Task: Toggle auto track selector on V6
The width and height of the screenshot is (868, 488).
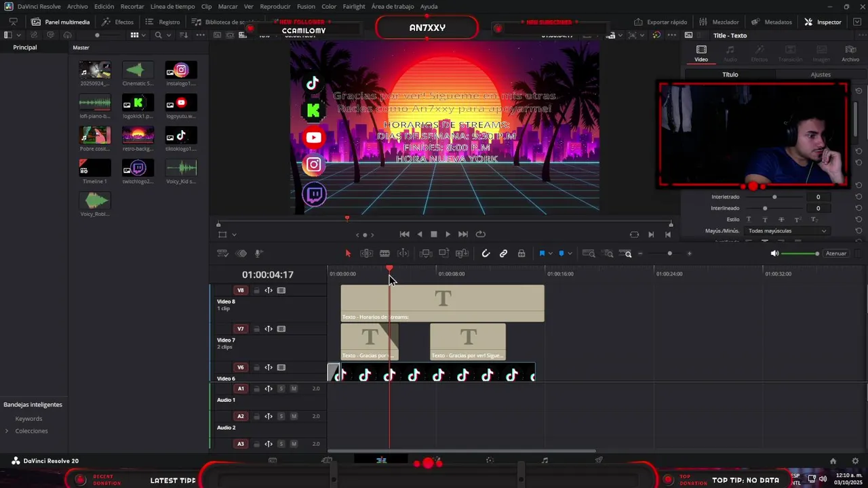Action: pyautogui.click(x=269, y=367)
